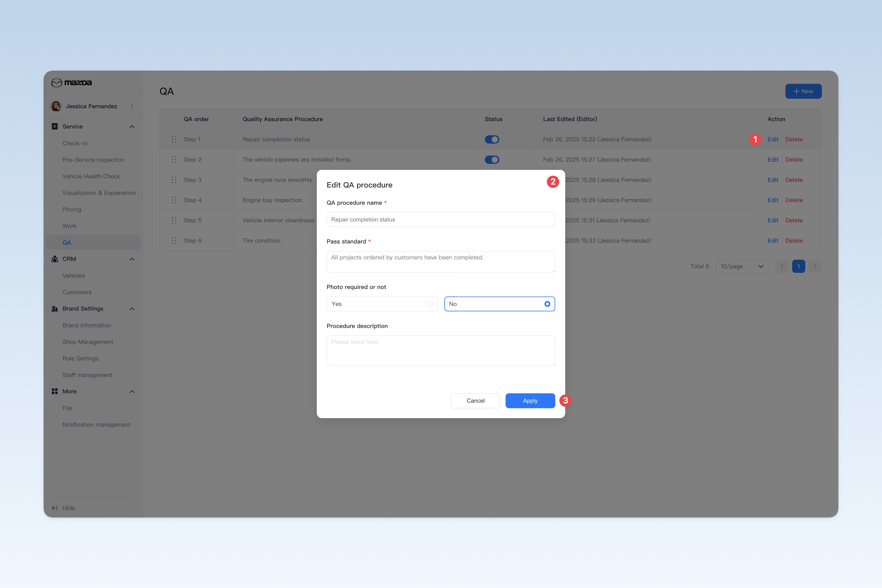Click the Apply button
Screen dimensions: 882x588
530,401
